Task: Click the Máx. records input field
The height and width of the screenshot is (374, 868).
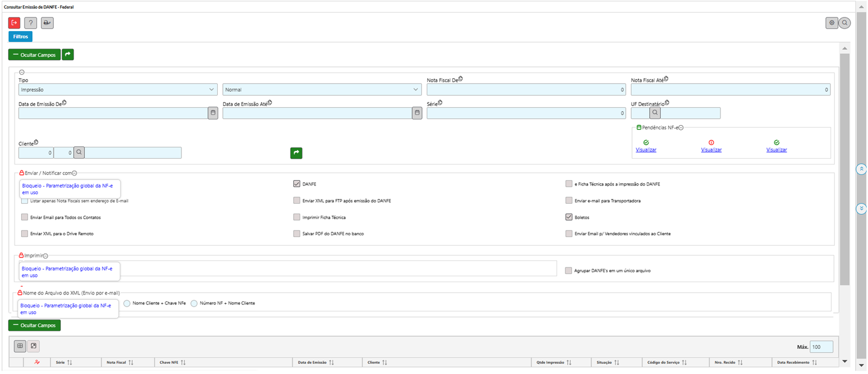Action: pos(821,347)
